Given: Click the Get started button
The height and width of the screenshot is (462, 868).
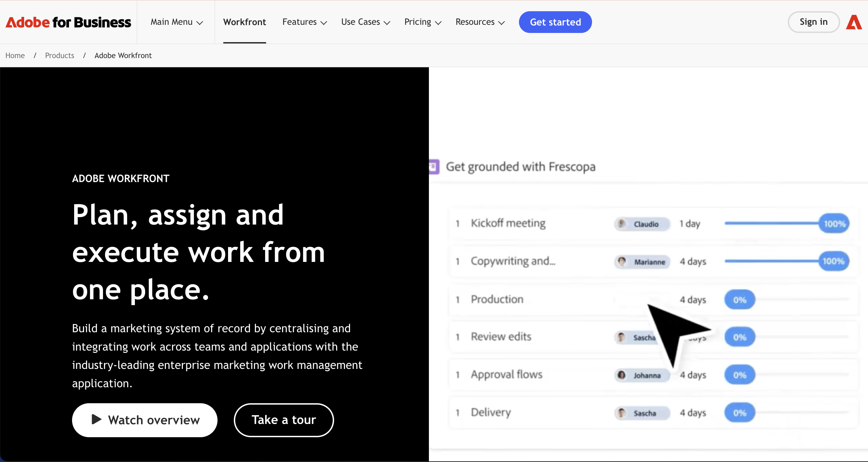Looking at the screenshot, I should (x=555, y=22).
